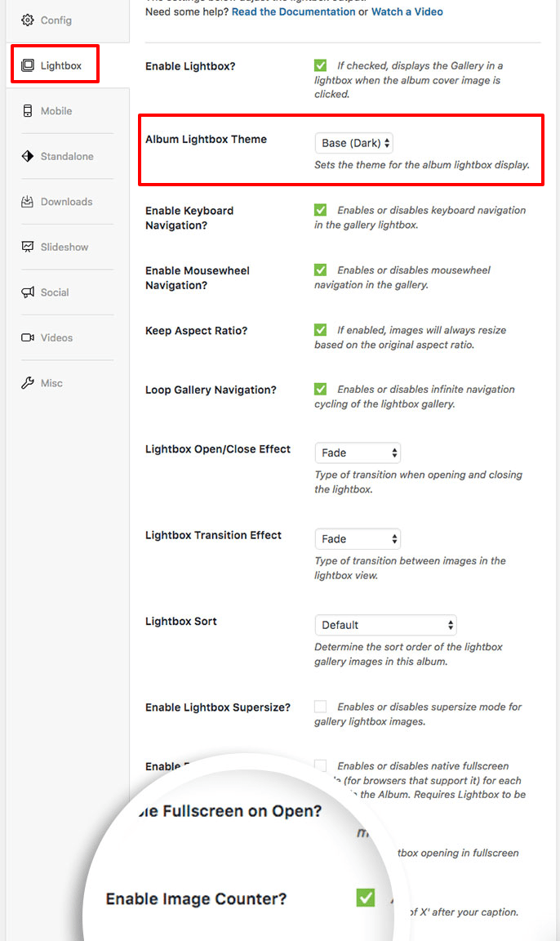This screenshot has width=560, height=941.
Task: Toggle Enable Keyboard Navigation off
Action: pyautogui.click(x=320, y=209)
